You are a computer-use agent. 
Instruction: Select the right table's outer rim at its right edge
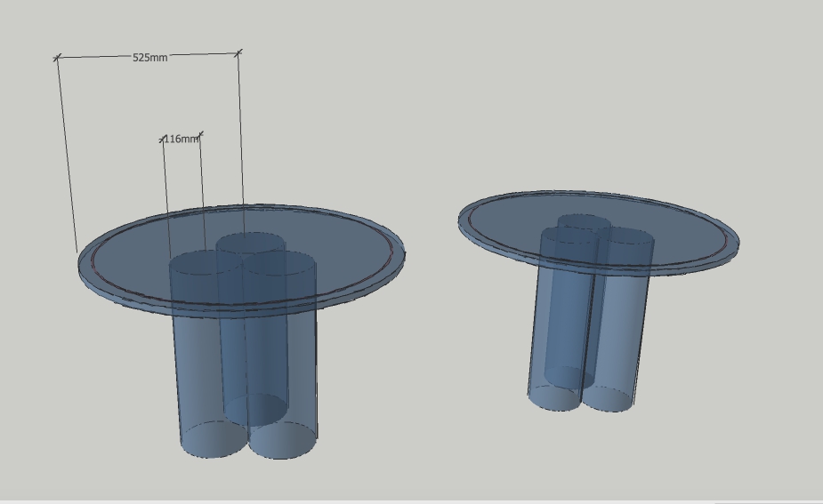tap(735, 244)
